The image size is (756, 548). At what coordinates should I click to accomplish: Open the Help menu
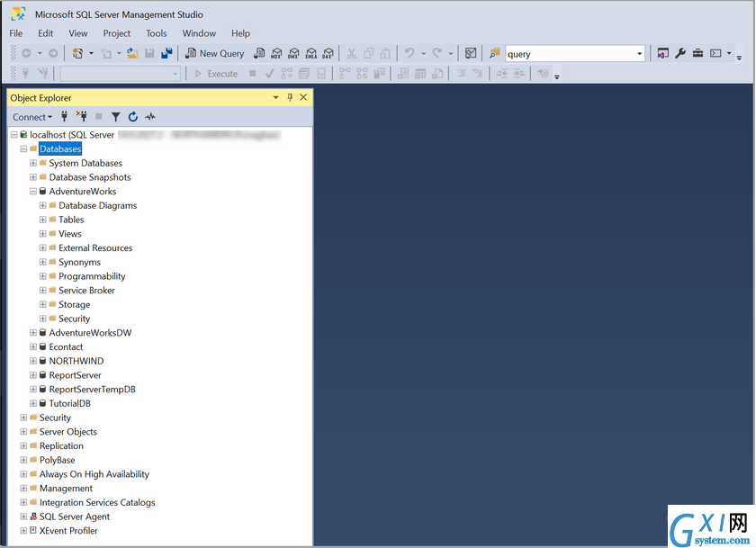point(240,33)
